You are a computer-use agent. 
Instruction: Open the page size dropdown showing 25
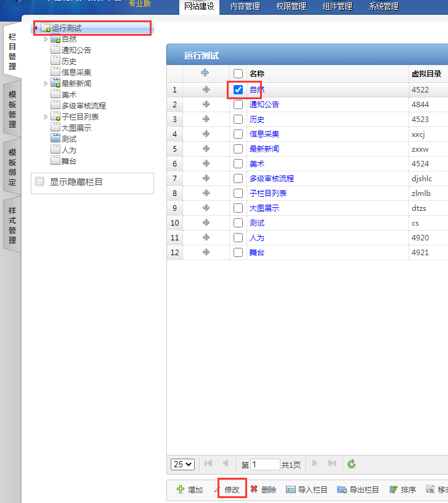coord(183,464)
